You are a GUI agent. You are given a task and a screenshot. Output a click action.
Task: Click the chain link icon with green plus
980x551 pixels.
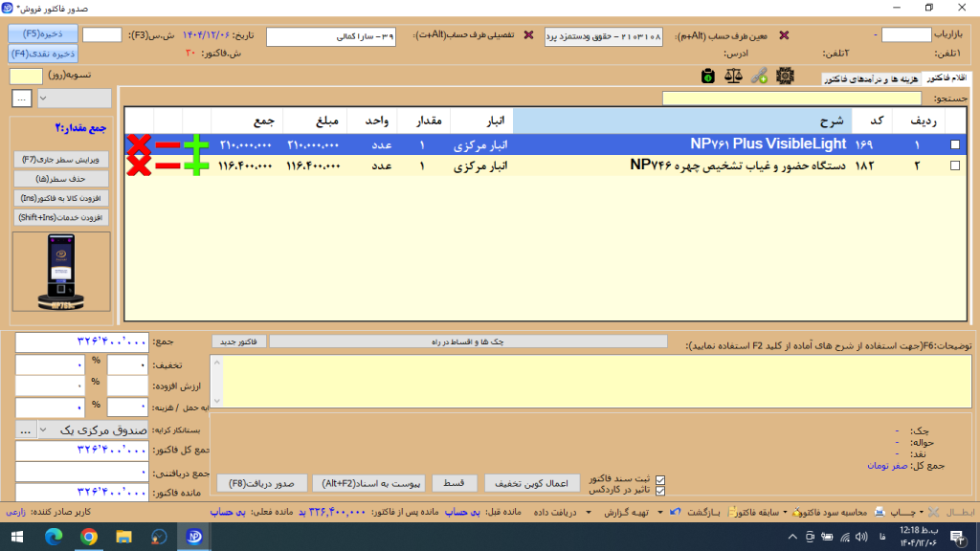[x=761, y=76]
